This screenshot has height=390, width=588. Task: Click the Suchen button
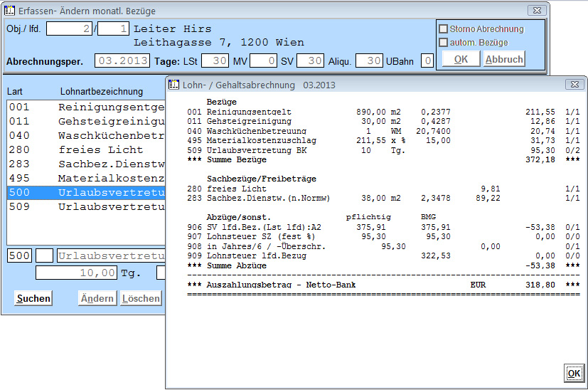[x=33, y=298]
